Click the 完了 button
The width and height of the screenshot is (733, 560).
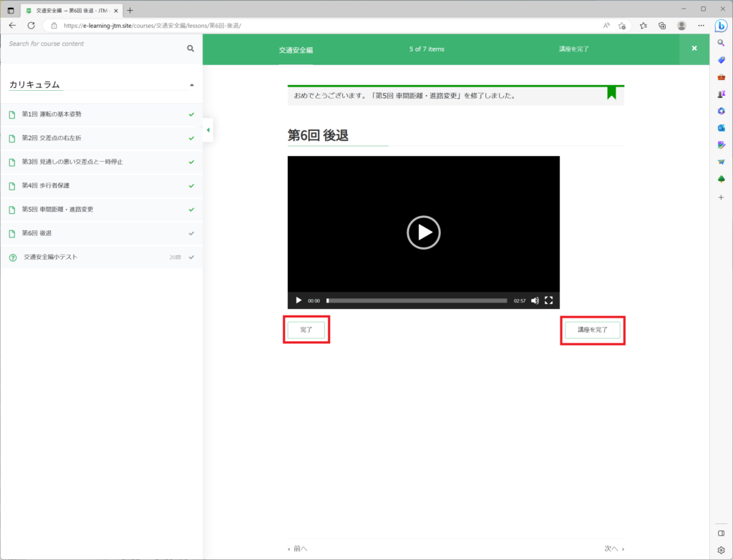pos(306,330)
